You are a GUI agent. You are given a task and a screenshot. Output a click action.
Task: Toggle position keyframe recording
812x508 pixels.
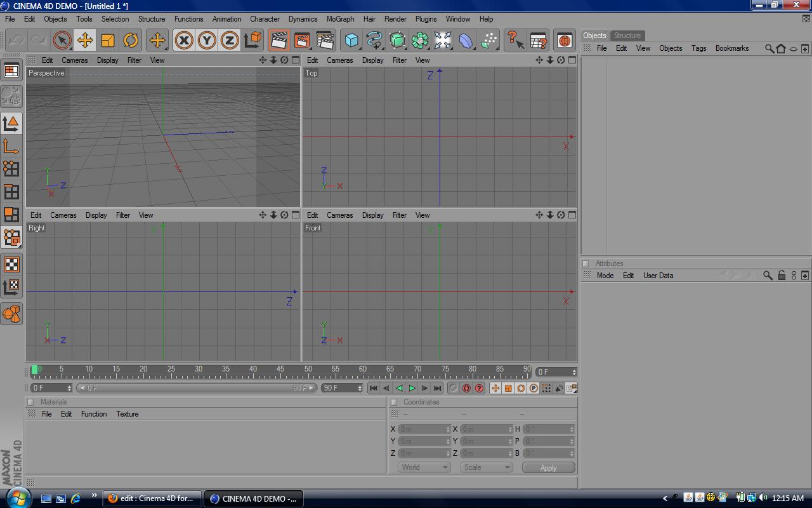495,388
